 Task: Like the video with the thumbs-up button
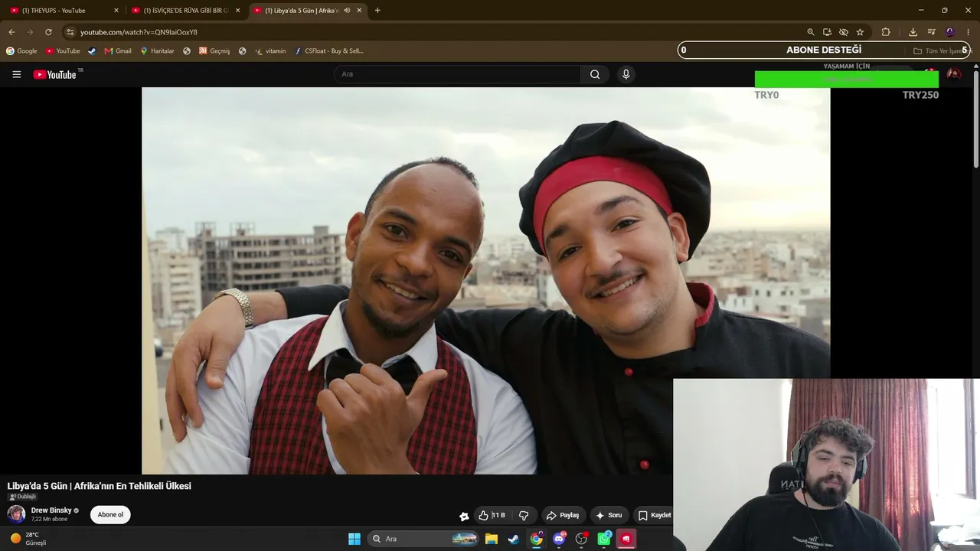point(492,515)
